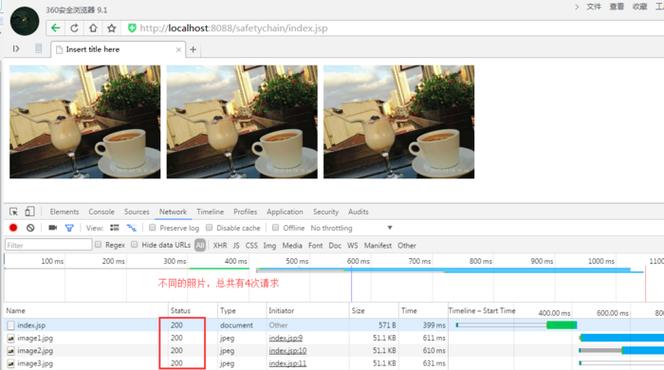664x370 pixels.
Task: Sort requests by Size column header
Action: (x=358, y=311)
